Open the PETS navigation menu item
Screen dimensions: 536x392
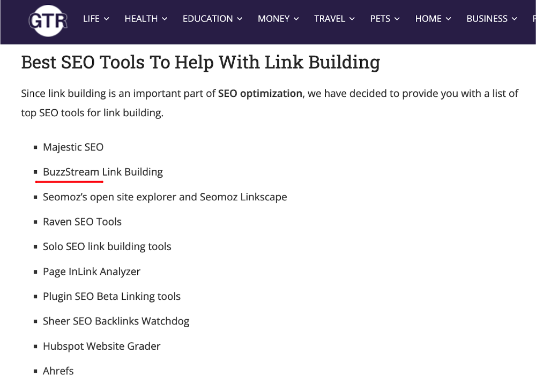click(x=380, y=18)
